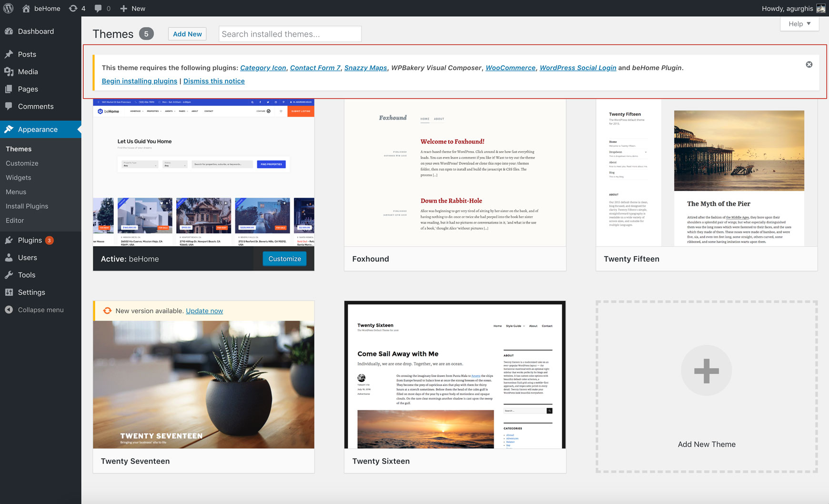Screen dimensions: 829x504
Task: Click the Comments icon in sidebar
Action: tap(9, 106)
